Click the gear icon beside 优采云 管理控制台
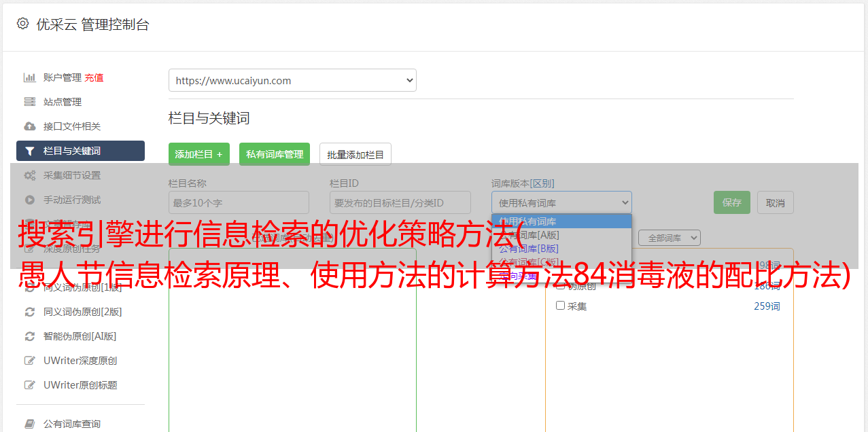The height and width of the screenshot is (432, 868). 22,24
